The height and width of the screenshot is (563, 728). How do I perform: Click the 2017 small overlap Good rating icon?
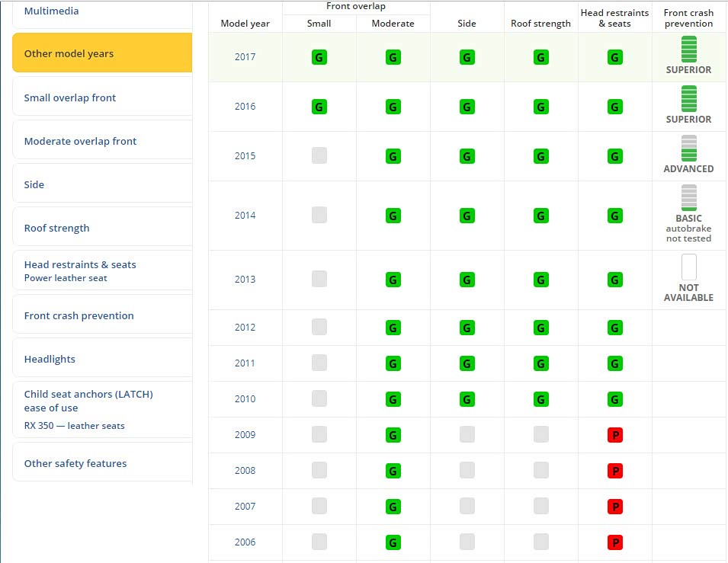pos(319,57)
